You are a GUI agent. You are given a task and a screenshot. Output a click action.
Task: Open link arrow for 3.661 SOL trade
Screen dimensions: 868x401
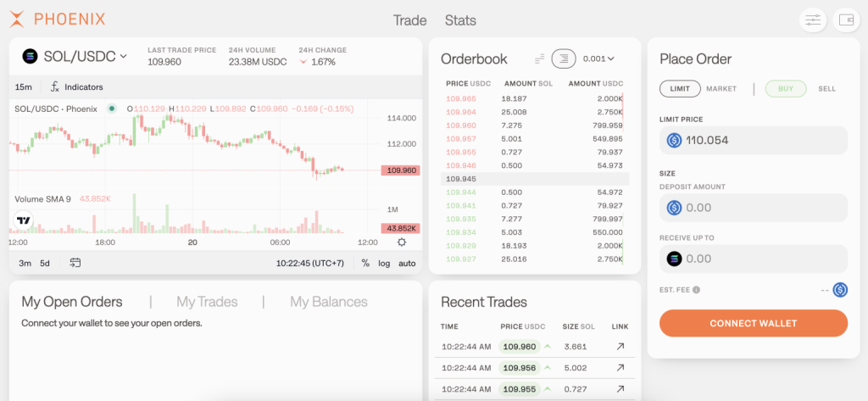click(620, 346)
